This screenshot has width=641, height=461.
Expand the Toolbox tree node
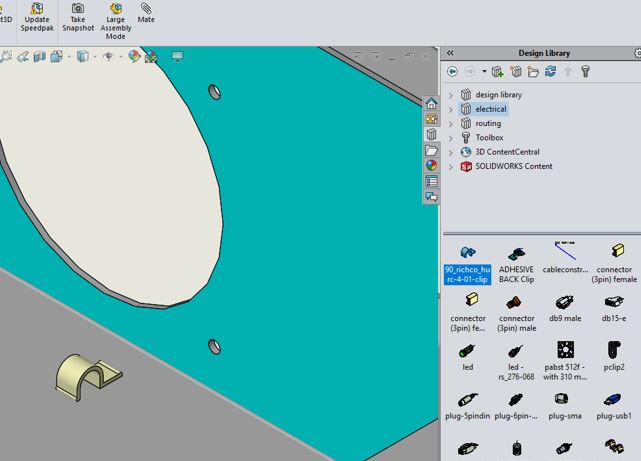pos(451,138)
